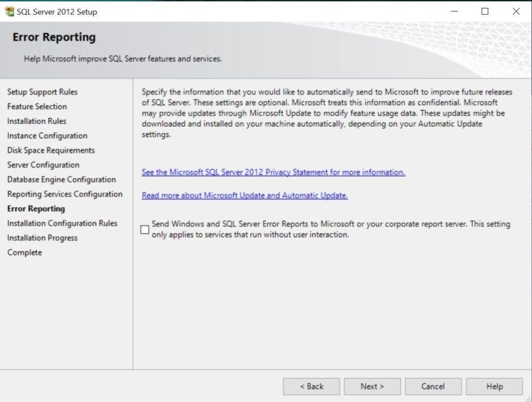This screenshot has width=532, height=402.
Task: Open Database Engine Configuration
Action: coord(61,179)
